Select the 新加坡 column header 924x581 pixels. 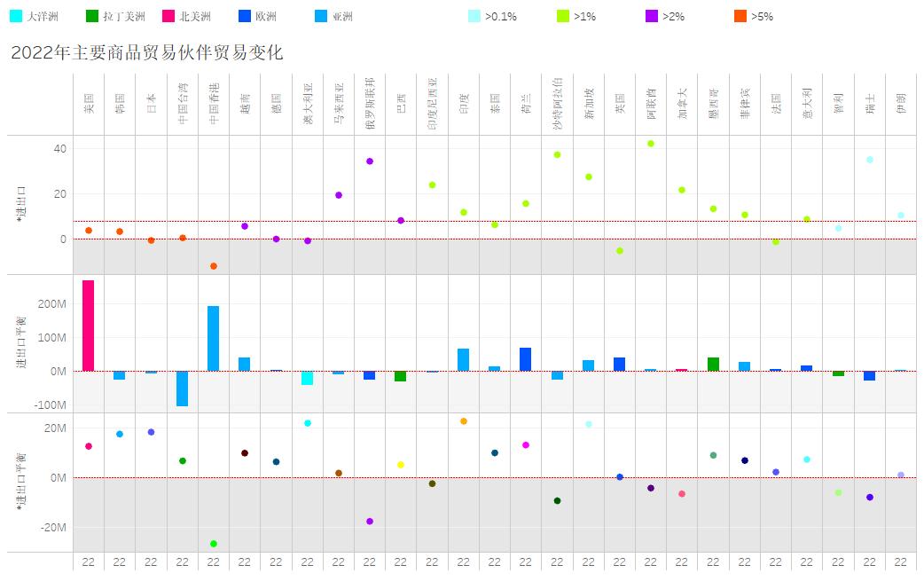589,104
